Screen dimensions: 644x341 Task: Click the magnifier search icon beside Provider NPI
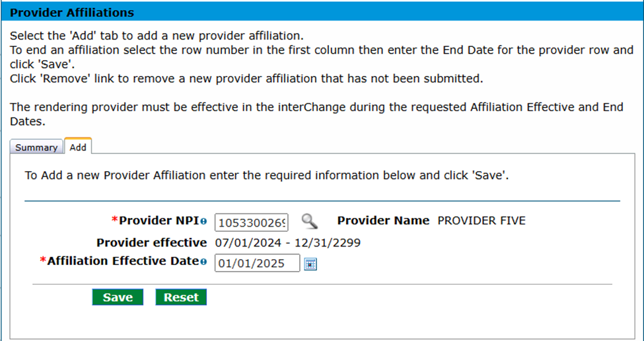[309, 221]
